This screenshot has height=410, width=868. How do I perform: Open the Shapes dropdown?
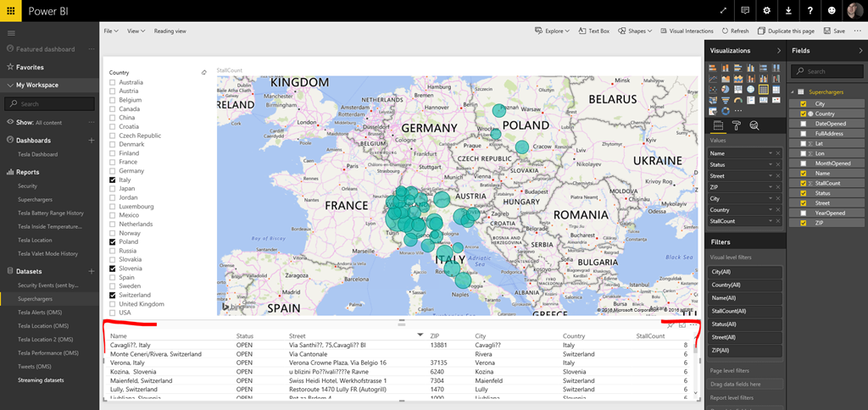[637, 30]
